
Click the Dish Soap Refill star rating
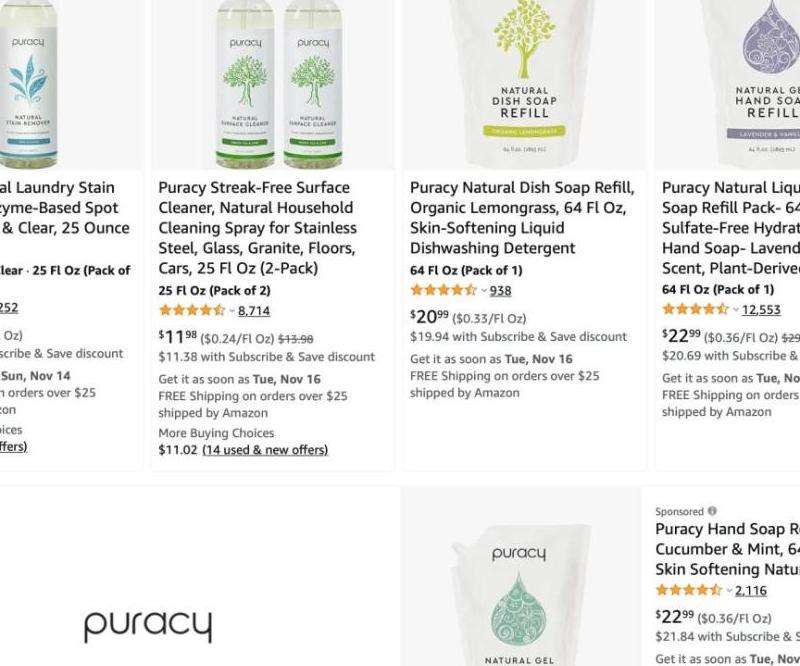[x=443, y=290]
